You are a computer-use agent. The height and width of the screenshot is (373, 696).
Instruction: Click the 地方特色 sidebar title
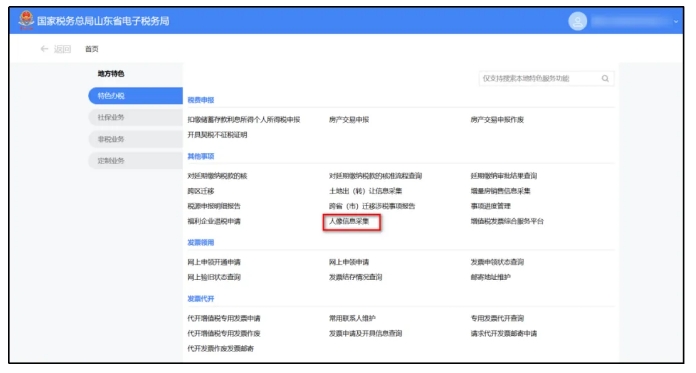[111, 74]
